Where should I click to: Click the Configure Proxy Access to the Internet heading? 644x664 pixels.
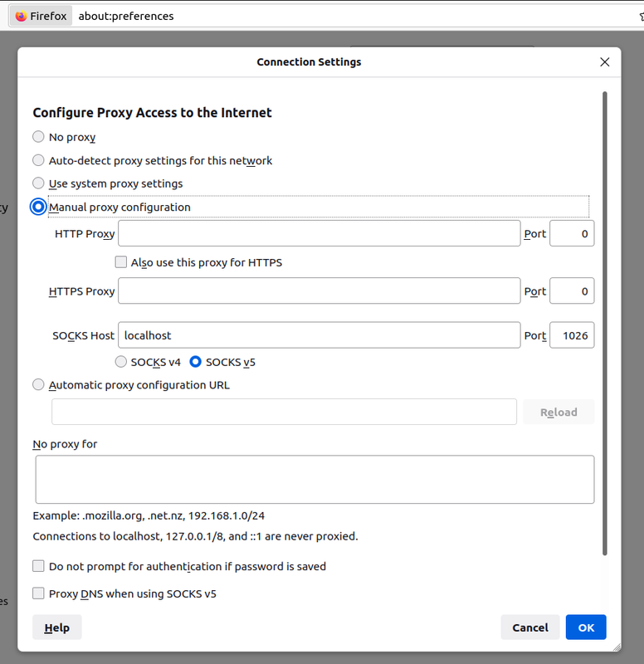coord(152,113)
